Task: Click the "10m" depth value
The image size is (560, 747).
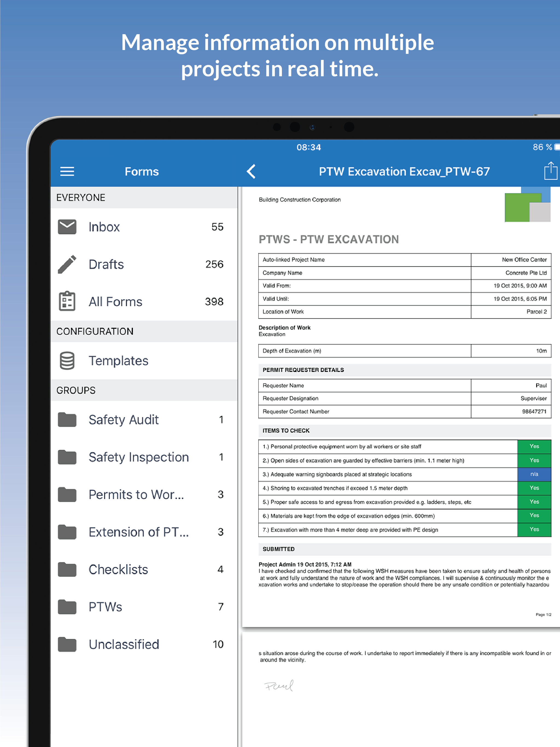Action: coord(541,351)
